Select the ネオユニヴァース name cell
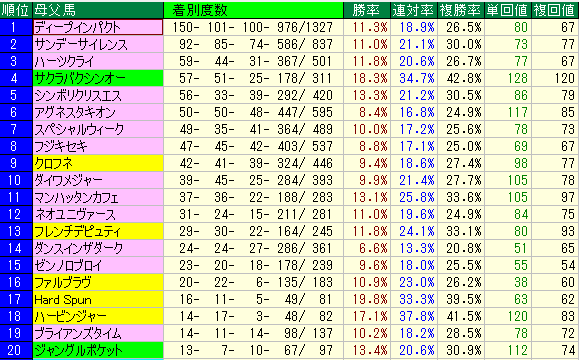Screen dimensions: 579x360 98,214
